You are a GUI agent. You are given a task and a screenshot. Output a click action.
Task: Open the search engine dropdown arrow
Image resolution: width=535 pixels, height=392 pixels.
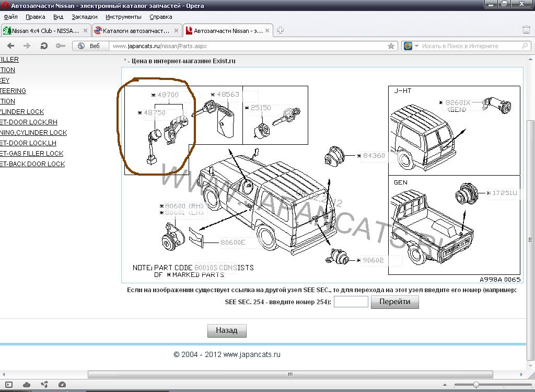tap(416, 46)
